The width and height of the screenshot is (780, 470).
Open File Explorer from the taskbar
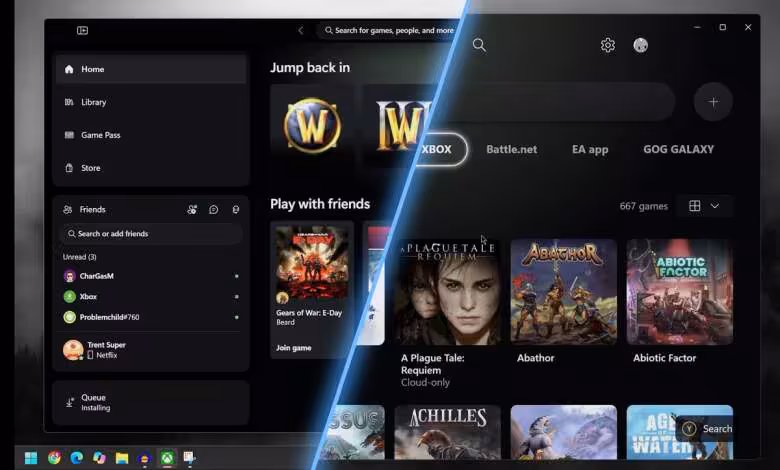pos(122,458)
